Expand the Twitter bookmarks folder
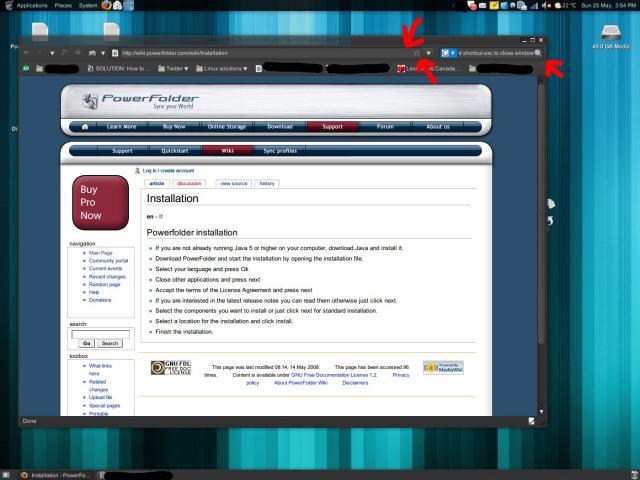The image size is (640, 480). [x=173, y=69]
